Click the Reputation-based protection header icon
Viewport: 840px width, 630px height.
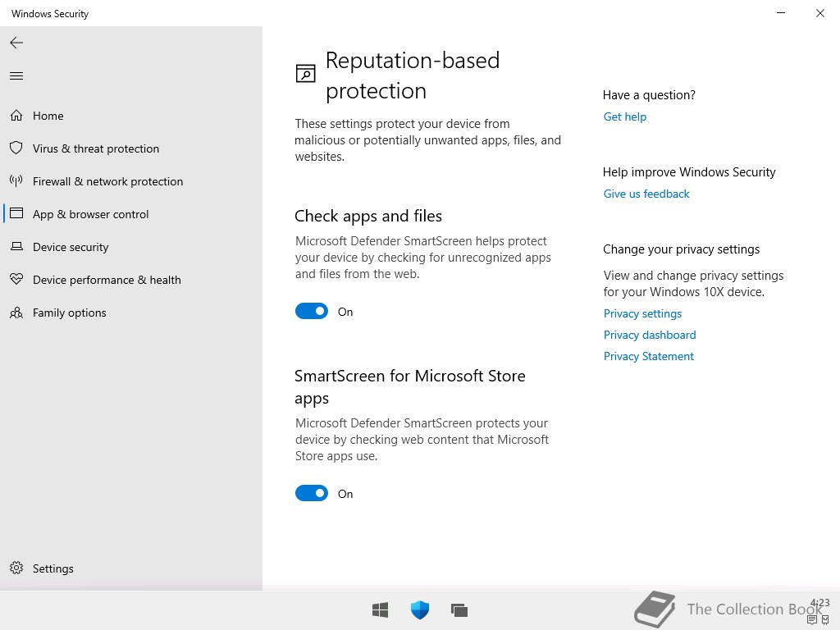pos(305,73)
